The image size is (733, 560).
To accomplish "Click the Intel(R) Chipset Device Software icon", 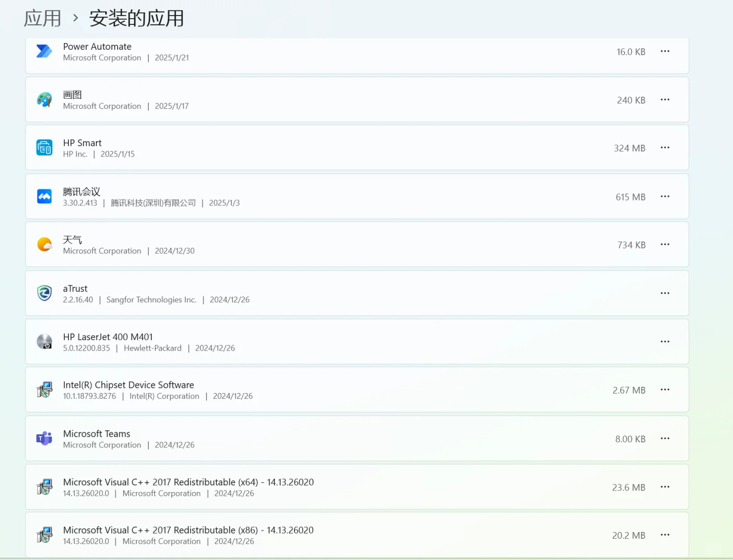I will [44, 389].
